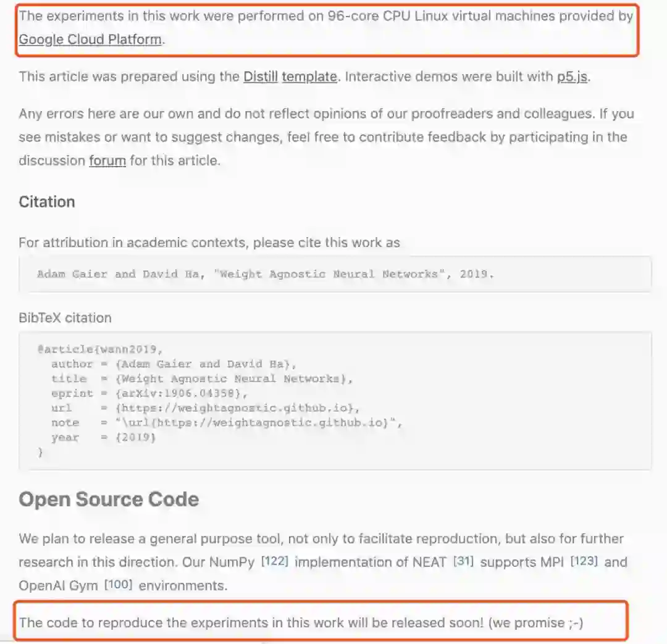Click the BibTeX title line
The height and width of the screenshot is (644, 667).
tap(201, 378)
